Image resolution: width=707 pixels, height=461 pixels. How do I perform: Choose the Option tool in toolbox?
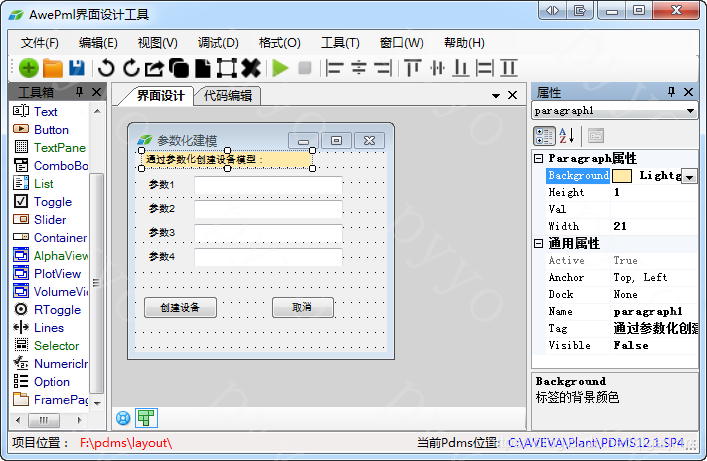[52, 382]
